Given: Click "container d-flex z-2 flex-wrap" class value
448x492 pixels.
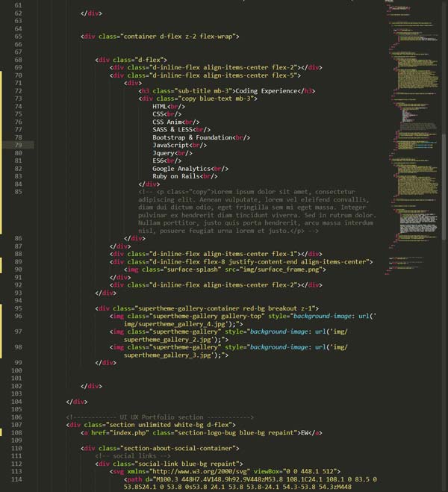Looking at the screenshot, I should click(178, 37).
